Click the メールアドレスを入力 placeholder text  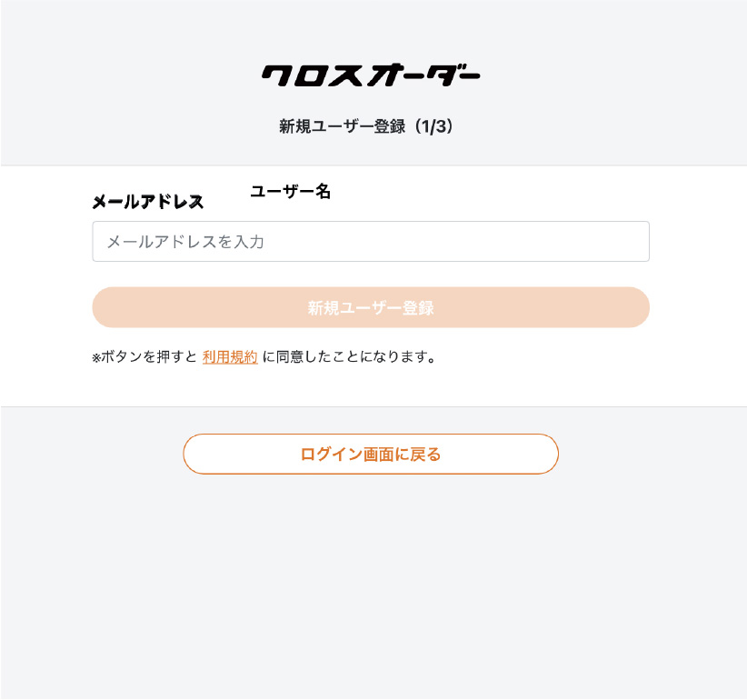(185, 242)
